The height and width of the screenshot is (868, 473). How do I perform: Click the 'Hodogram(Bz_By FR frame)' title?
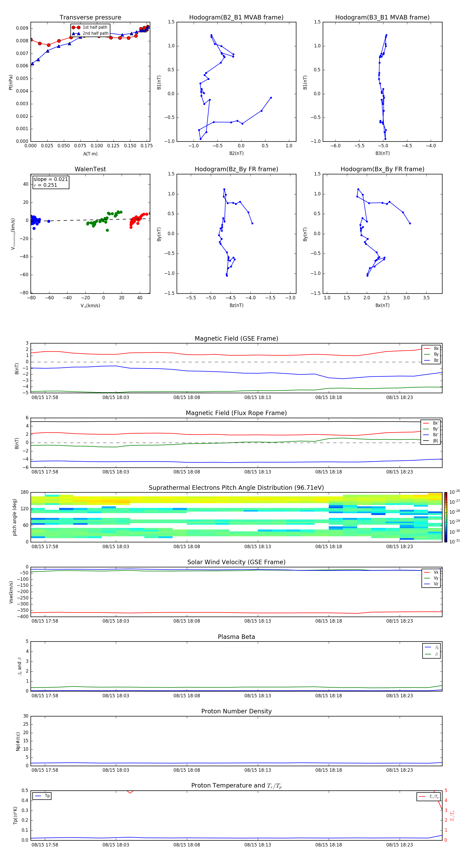point(236,169)
